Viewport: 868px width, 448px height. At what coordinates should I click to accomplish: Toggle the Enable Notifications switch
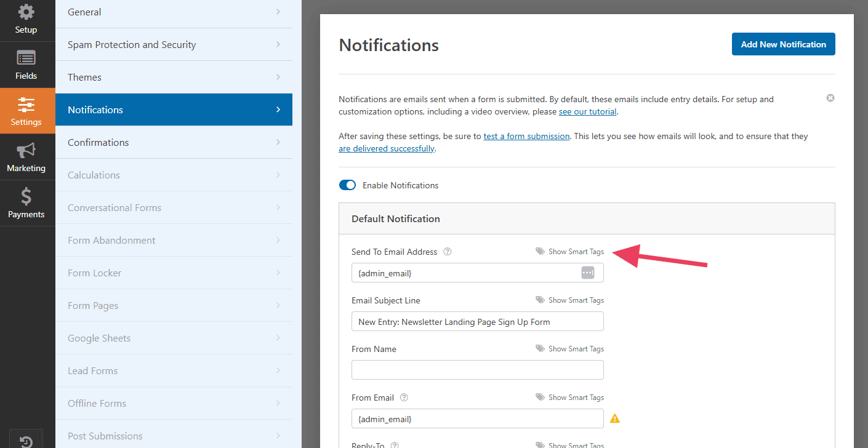(x=348, y=185)
